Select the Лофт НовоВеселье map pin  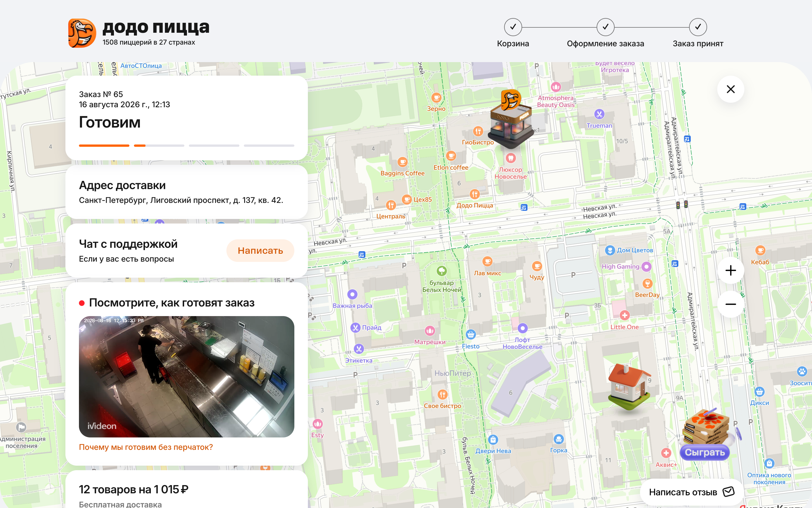point(522,328)
